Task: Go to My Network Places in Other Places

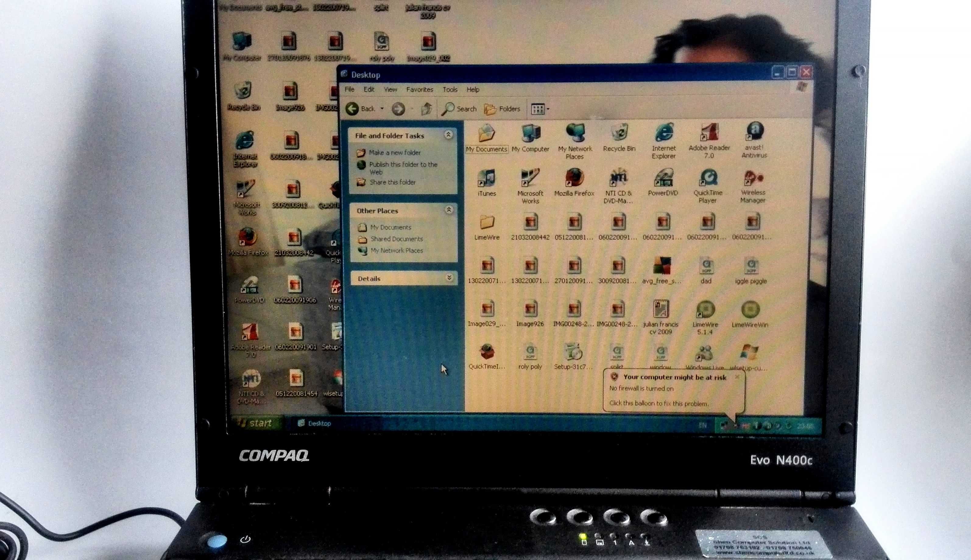Action: [x=391, y=250]
